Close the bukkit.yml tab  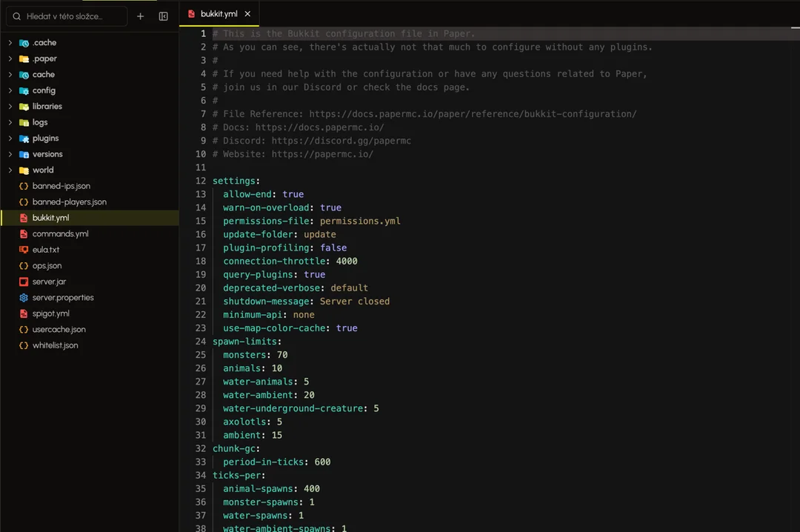(247, 14)
